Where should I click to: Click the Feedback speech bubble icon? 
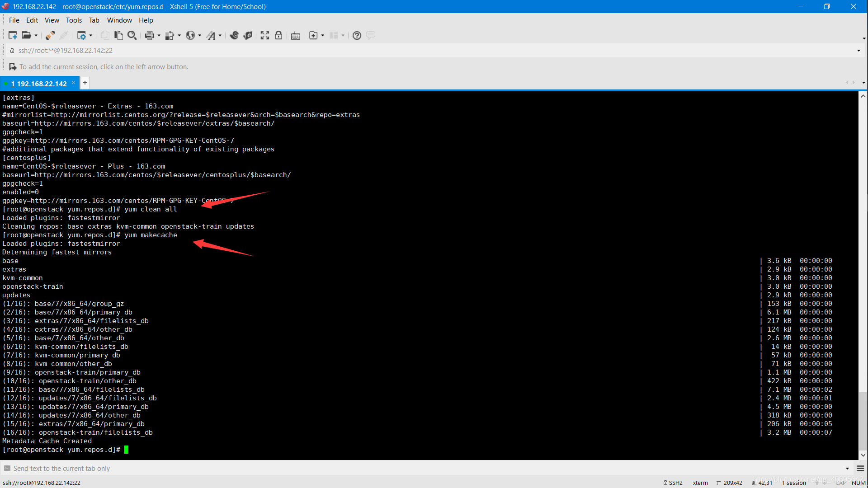pos(371,35)
